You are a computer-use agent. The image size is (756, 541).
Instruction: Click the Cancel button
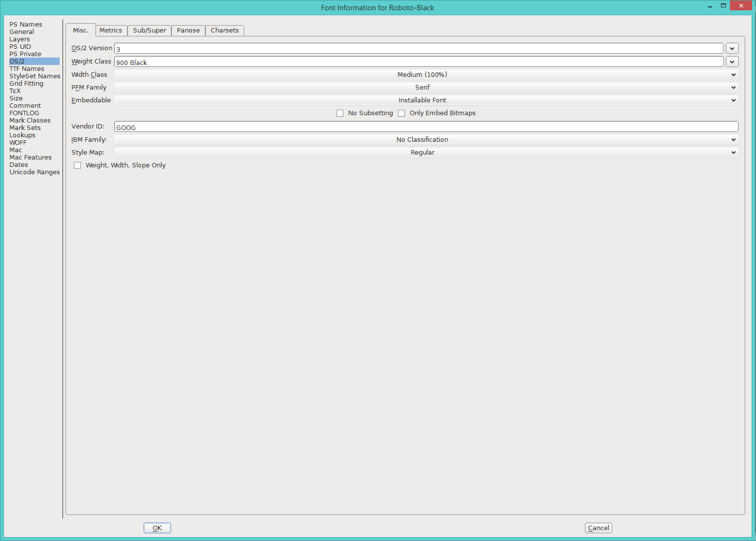[598, 528]
